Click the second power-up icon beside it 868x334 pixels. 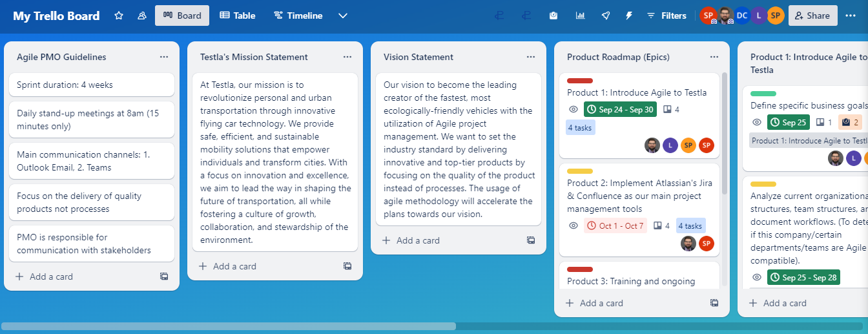click(526, 16)
